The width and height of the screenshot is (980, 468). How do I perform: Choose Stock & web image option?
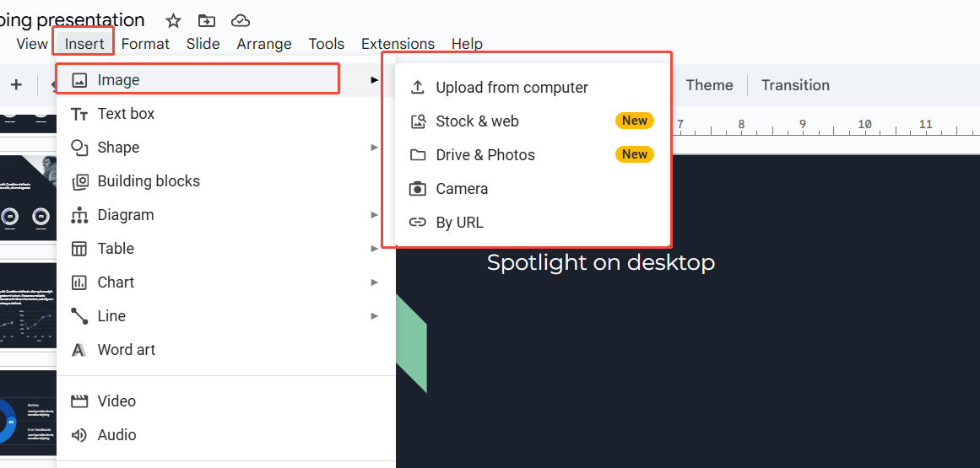[478, 121]
